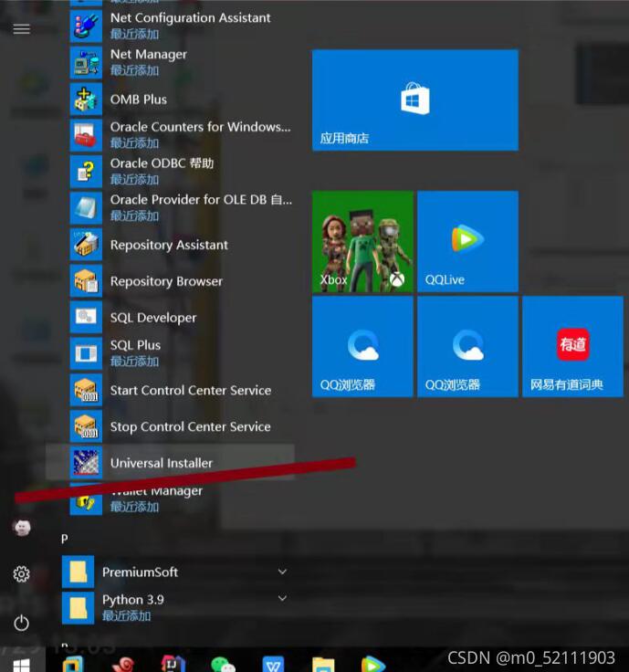629x672 pixels.
Task: Open the Xbox tile
Action: [x=362, y=242]
